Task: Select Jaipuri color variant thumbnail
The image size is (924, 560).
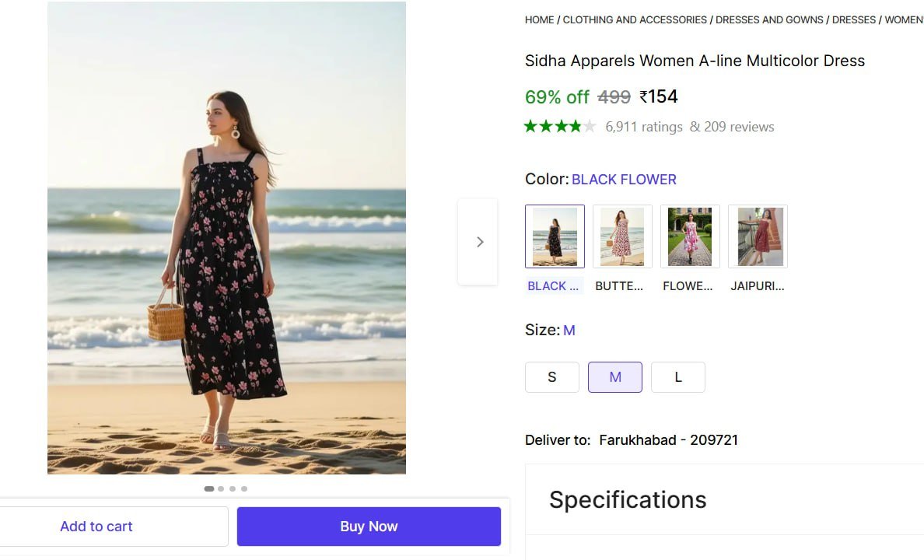Action: pos(758,236)
